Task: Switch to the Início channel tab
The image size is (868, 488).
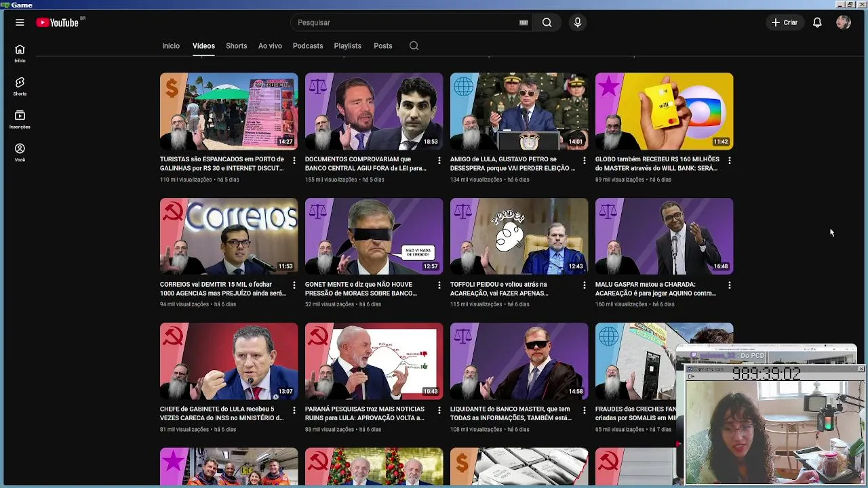Action: [171, 46]
